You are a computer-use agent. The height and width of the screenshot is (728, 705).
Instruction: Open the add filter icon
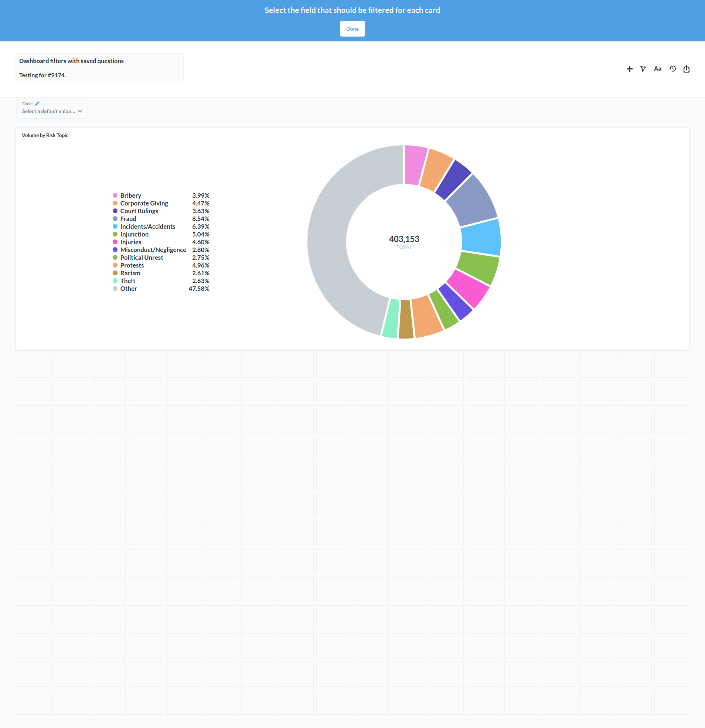click(644, 69)
